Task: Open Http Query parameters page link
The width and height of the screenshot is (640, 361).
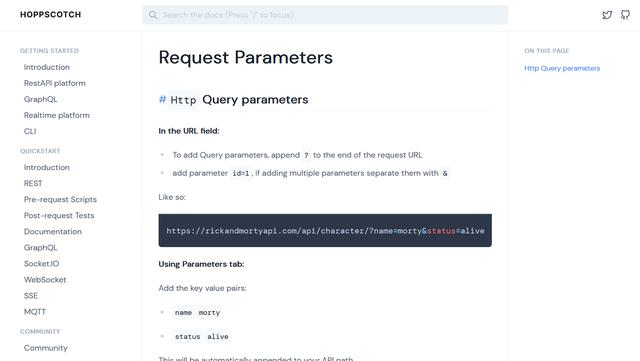Action: tap(562, 68)
